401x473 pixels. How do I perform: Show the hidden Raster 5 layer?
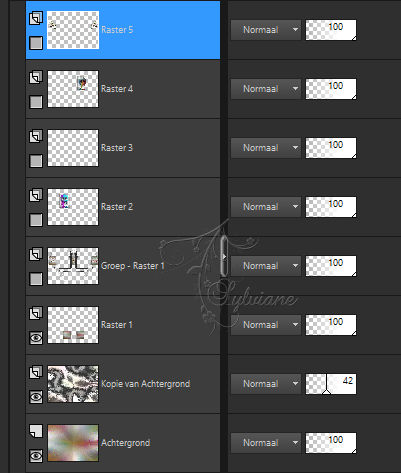36,43
